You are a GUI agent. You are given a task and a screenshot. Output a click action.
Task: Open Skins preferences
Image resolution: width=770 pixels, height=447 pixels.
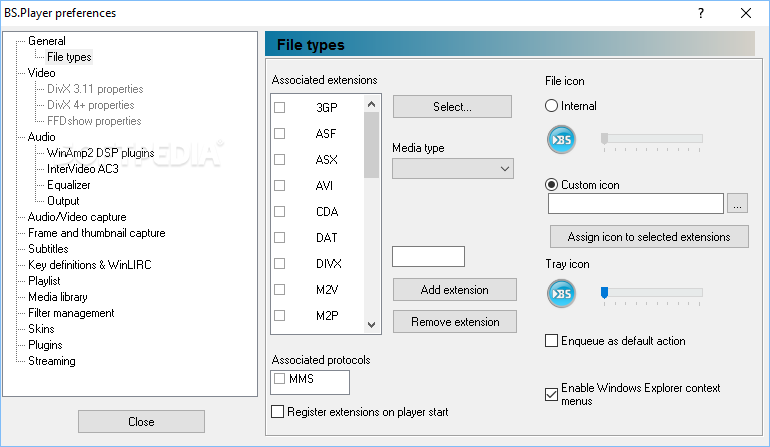(41, 329)
